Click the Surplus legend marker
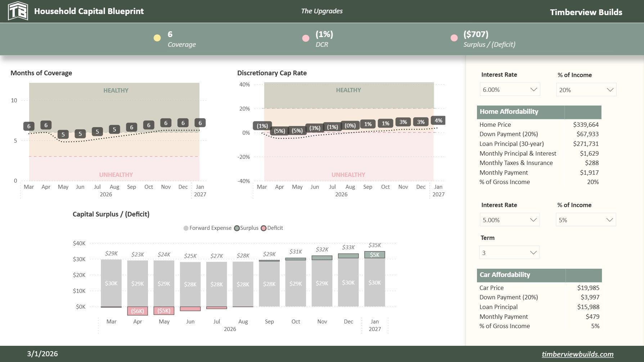The image size is (644, 362). [x=237, y=228]
